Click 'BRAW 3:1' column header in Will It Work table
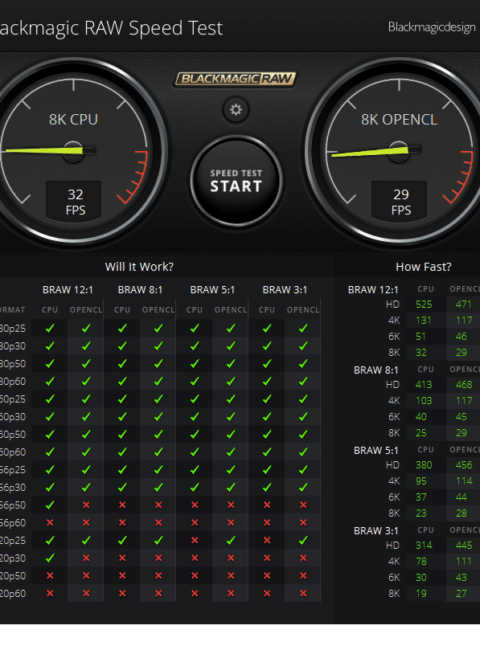Image resolution: width=480 pixels, height=650 pixels. pyautogui.click(x=285, y=290)
